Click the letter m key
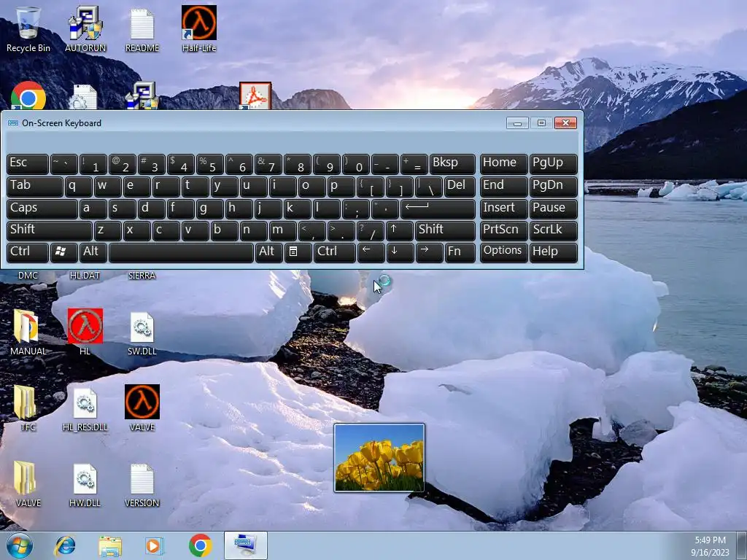Screen dimensions: 747x560 point(283,230)
